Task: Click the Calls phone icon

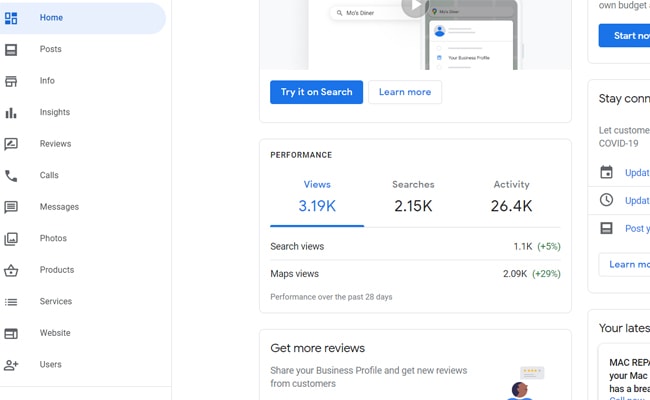Action: tap(11, 176)
